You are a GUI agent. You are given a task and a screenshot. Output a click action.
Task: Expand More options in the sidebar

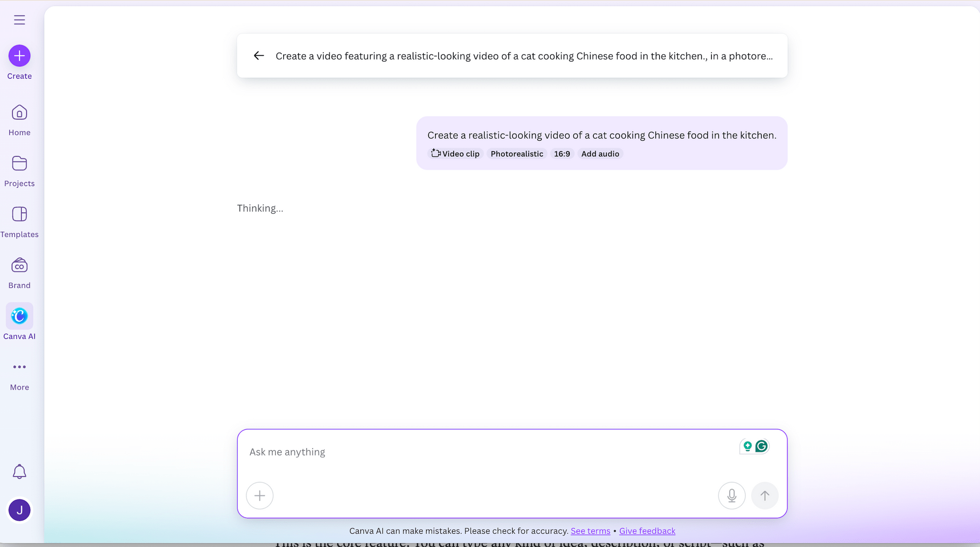pos(19,367)
